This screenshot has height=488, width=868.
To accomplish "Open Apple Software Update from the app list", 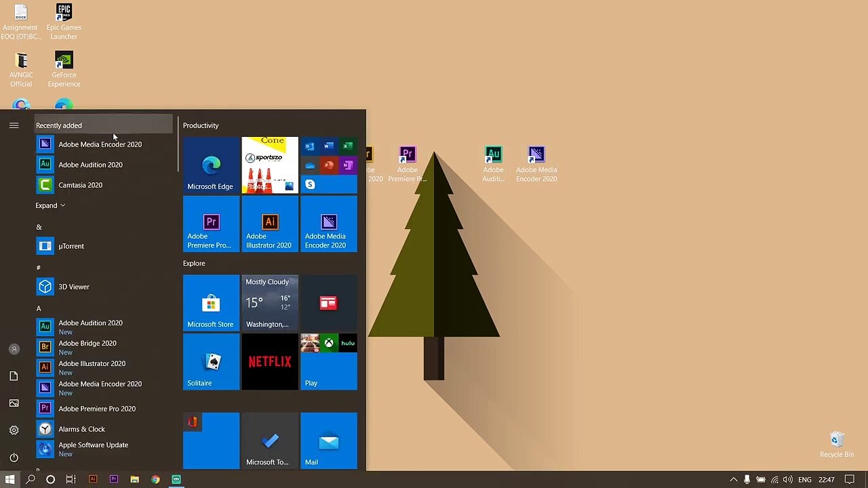I will (103, 449).
